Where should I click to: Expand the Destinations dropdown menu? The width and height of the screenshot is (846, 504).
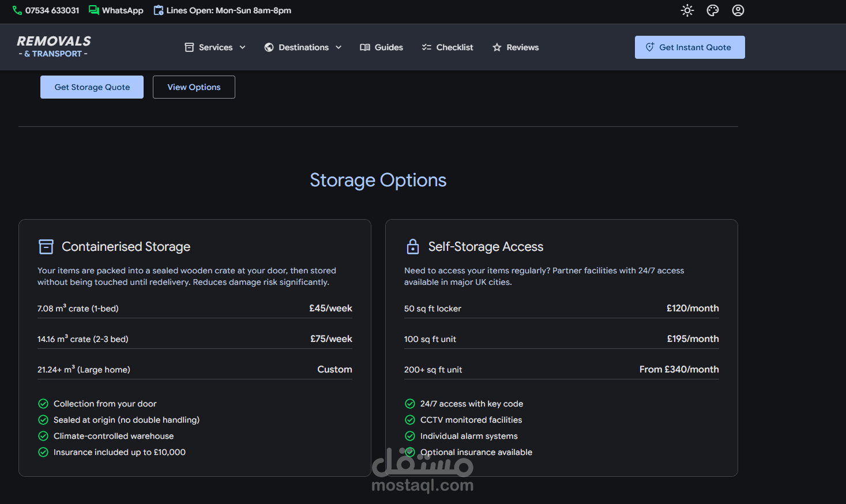(303, 47)
